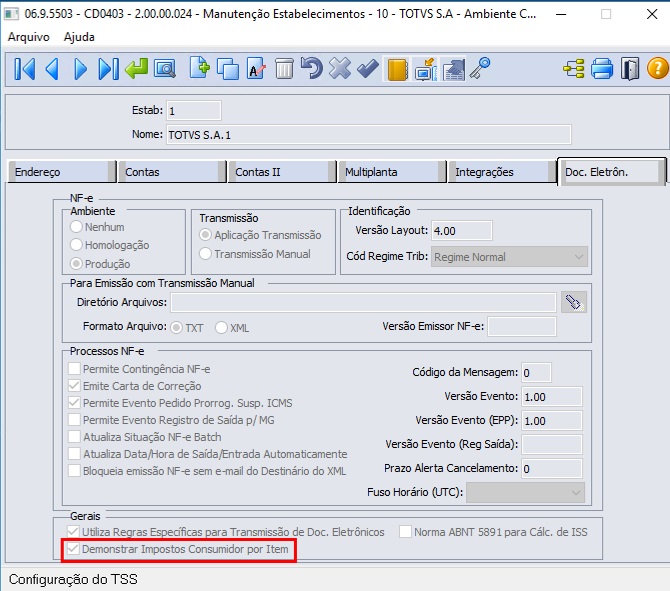Click the Nome input field
The height and width of the screenshot is (591, 670).
pyautogui.click(x=369, y=135)
